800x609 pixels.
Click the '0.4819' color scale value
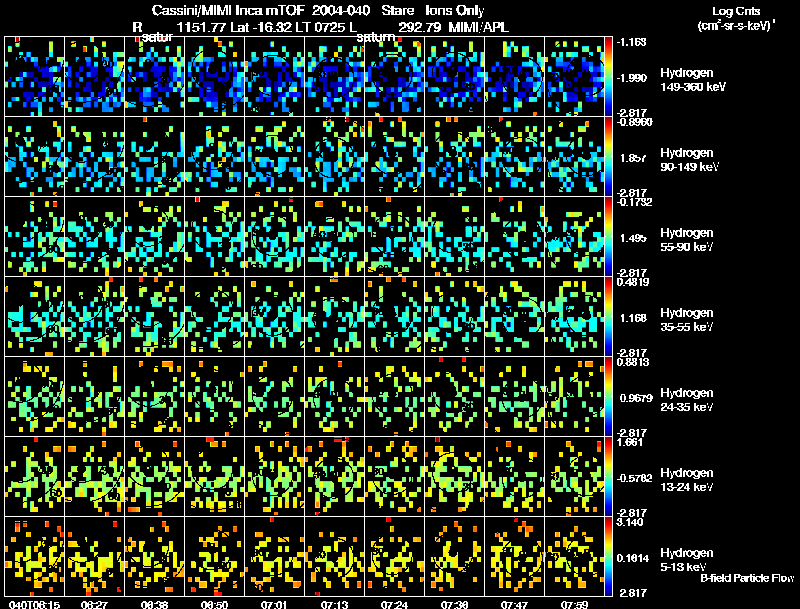[x=633, y=282]
